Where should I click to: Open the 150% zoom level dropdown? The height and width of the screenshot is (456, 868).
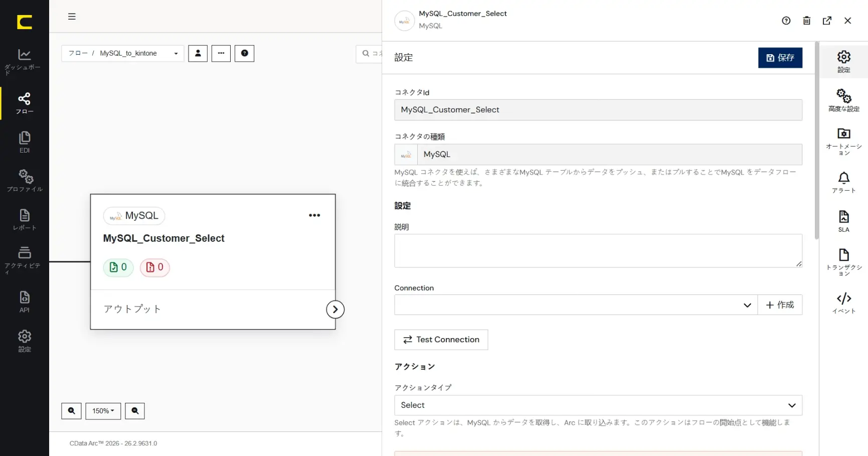(x=103, y=411)
